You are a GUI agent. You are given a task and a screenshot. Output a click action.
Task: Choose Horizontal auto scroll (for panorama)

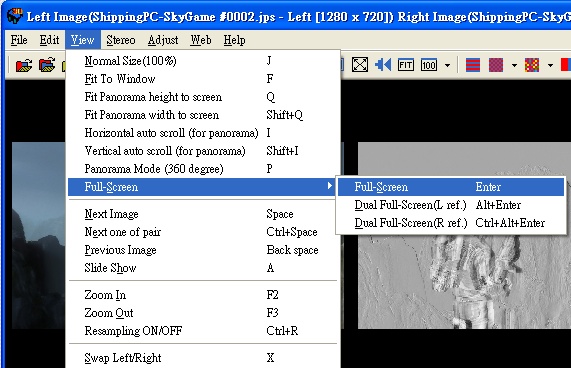pyautogui.click(x=202, y=133)
